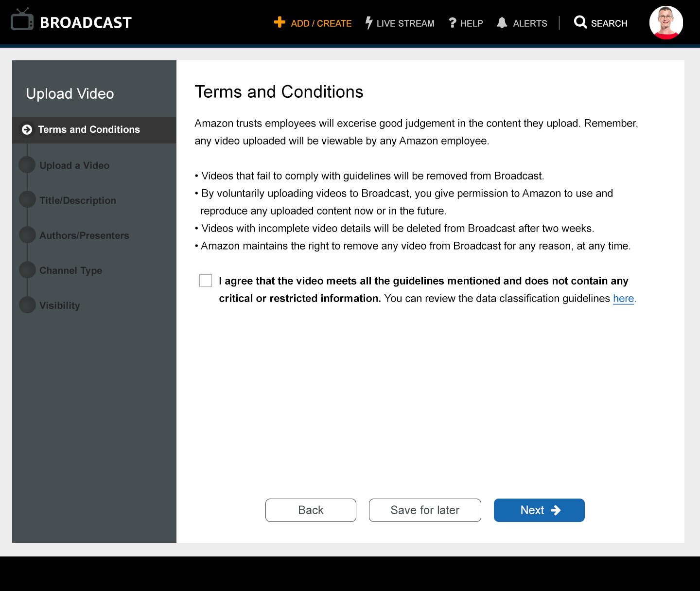Click the Upload Video sidebar heading

coord(70,93)
